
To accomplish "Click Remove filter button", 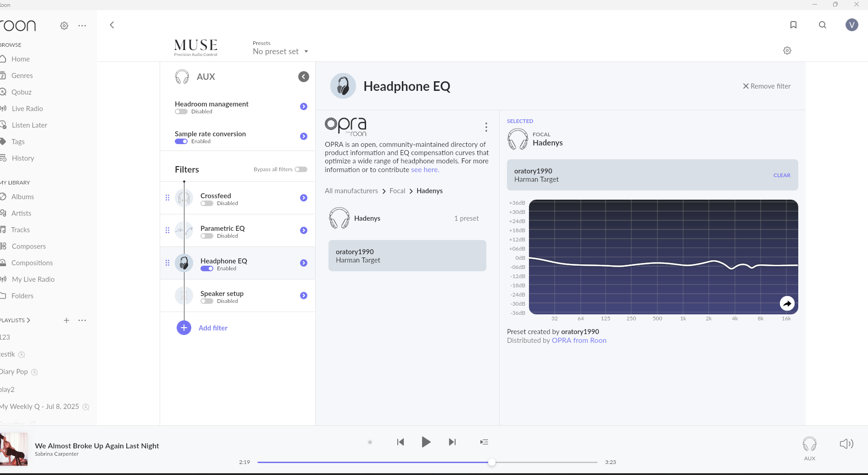I will (767, 86).
